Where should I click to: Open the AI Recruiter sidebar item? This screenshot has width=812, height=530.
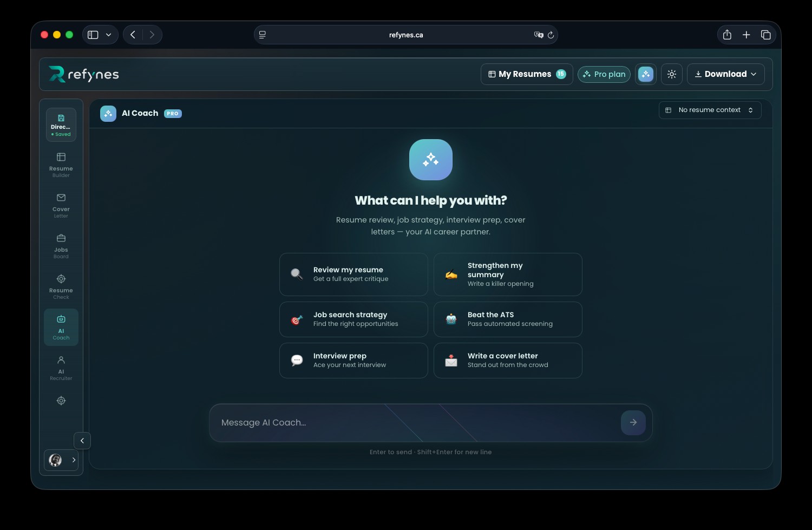pyautogui.click(x=61, y=368)
